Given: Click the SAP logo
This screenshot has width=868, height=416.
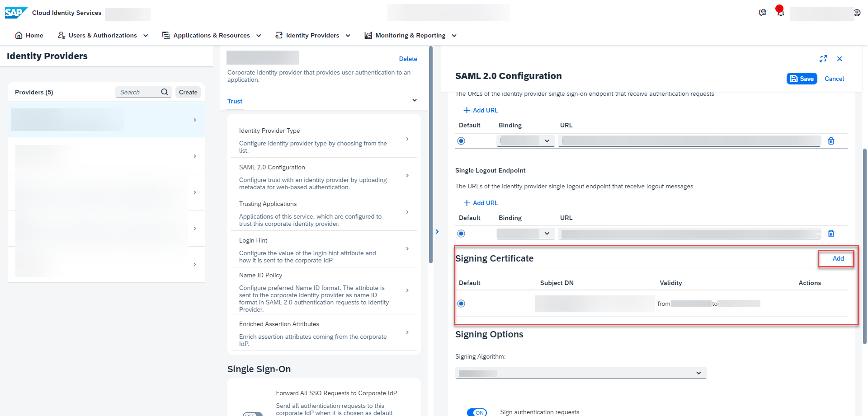Looking at the screenshot, I should [16, 13].
